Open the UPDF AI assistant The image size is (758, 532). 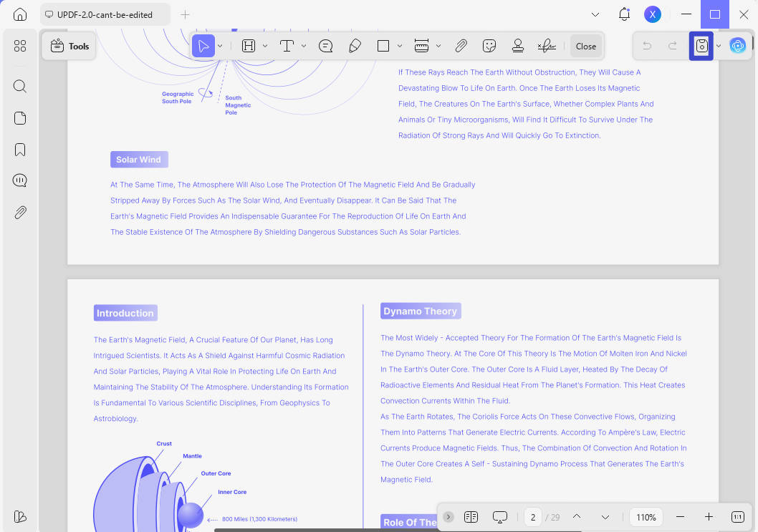point(738,47)
